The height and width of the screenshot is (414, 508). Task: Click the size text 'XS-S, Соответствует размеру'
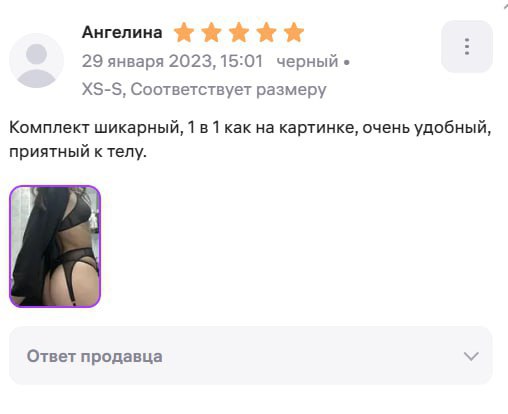[x=204, y=89]
